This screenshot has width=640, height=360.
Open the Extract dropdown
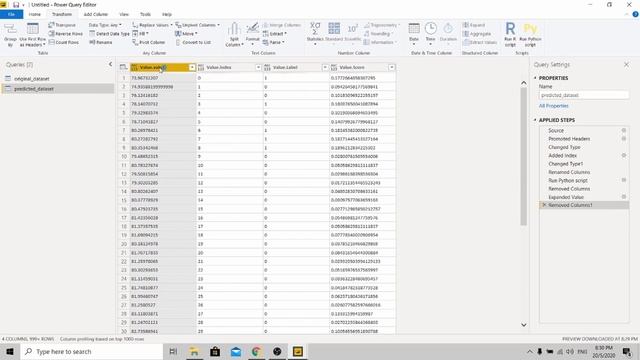tap(274, 33)
